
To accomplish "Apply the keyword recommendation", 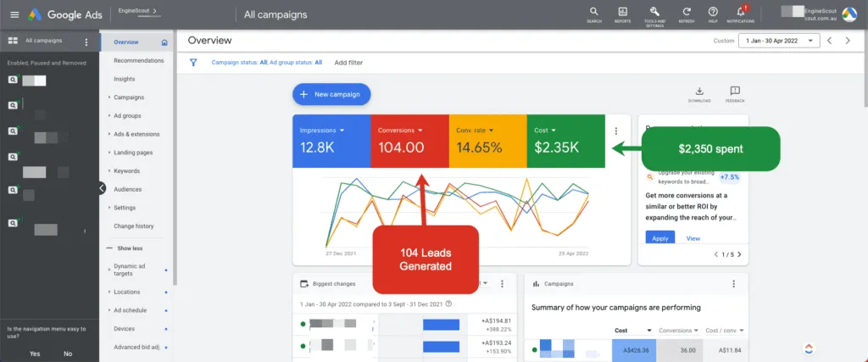I will click(x=659, y=238).
